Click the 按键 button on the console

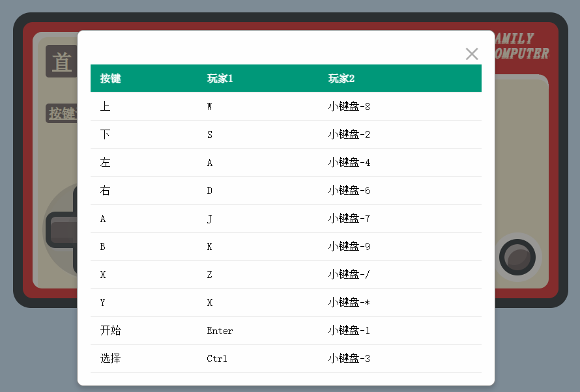tap(61, 113)
